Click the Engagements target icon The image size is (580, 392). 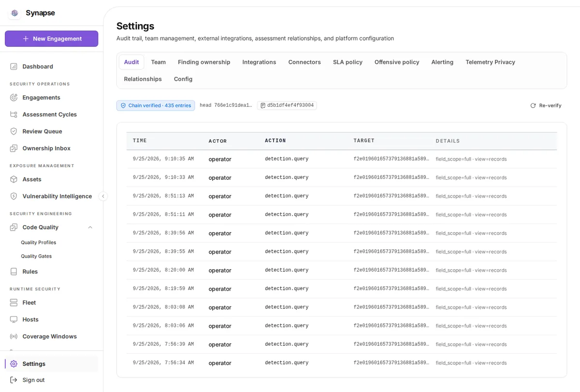[x=14, y=98]
